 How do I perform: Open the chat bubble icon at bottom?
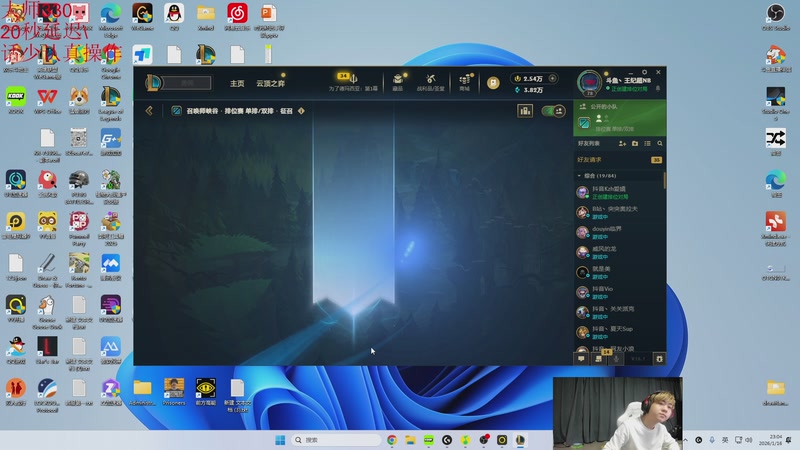click(x=581, y=359)
